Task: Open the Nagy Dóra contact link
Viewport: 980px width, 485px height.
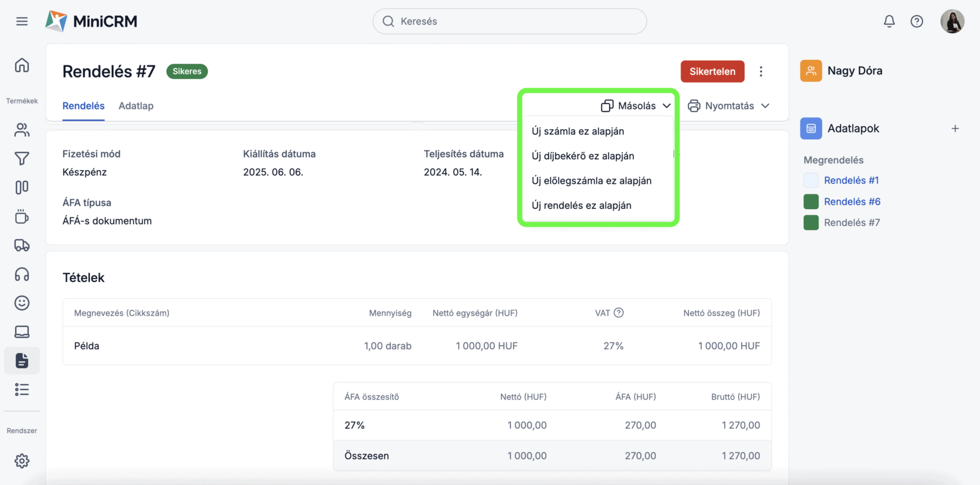Action: pos(855,71)
